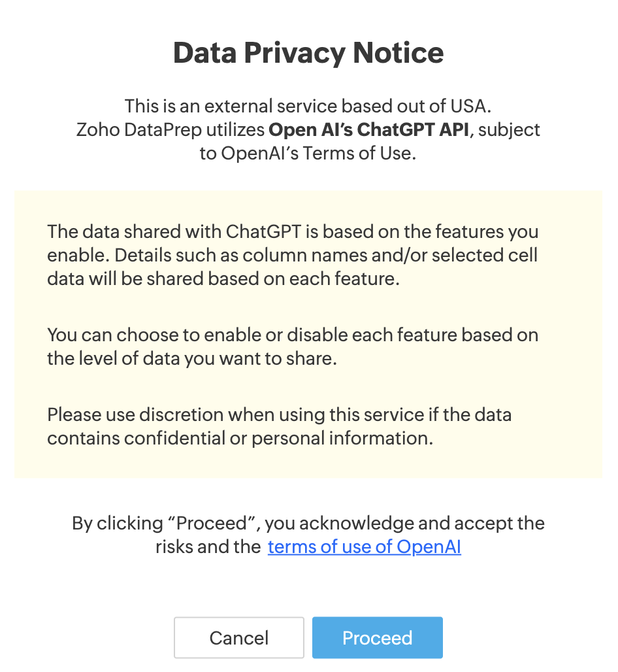
Task: Click the "risks and the" text before the link
Action: [208, 546]
